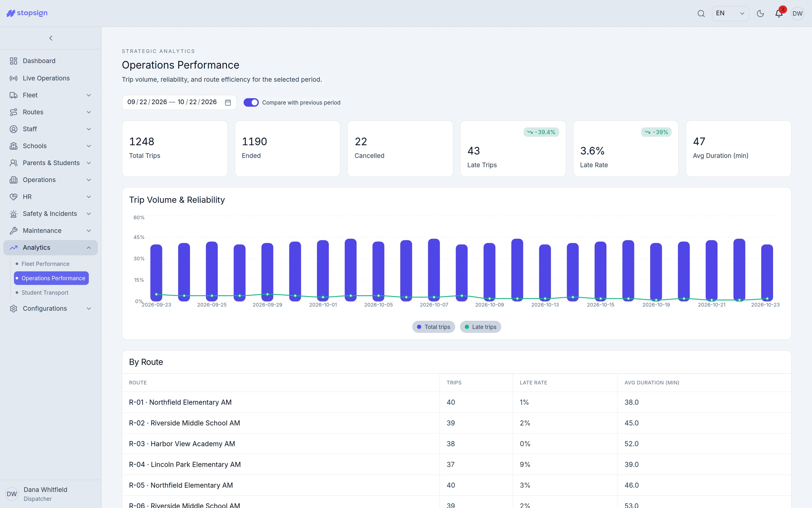Open the EN language dropdown
Screen dimensions: 812x508
[731, 13]
